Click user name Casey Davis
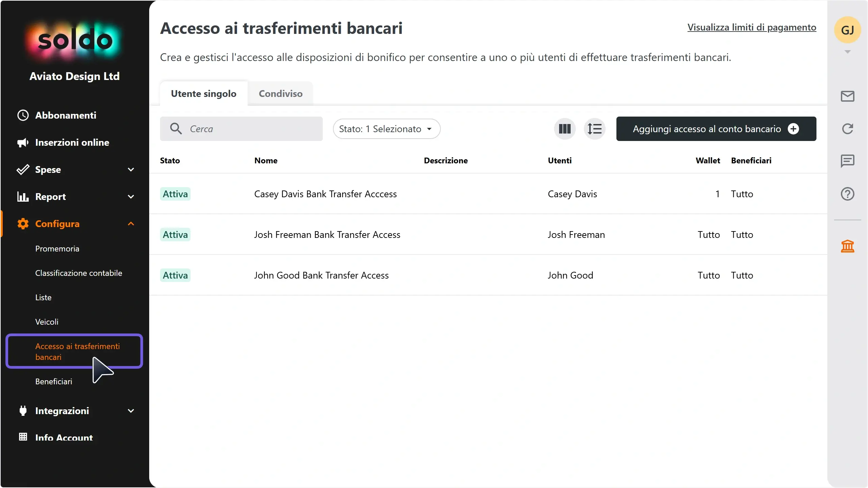 (x=572, y=194)
